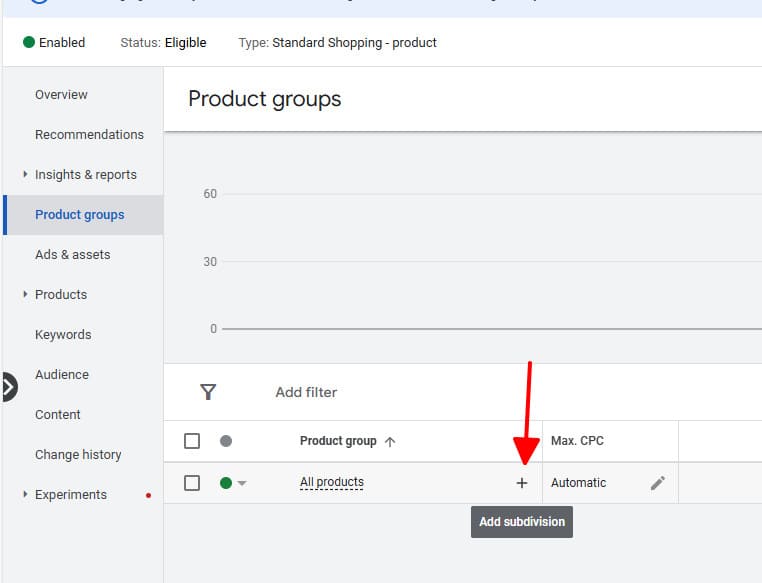This screenshot has height=583, width=762.
Task: Go to Recommendations in sidebar
Action: (89, 134)
